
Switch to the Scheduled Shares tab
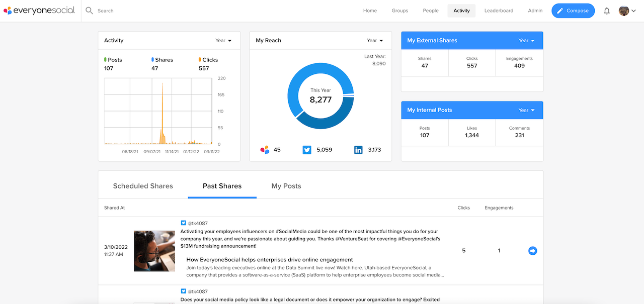(x=142, y=185)
